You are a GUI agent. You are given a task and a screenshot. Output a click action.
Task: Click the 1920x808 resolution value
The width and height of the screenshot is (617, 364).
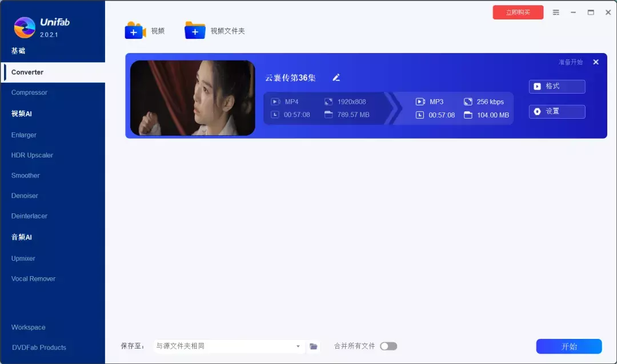[x=352, y=102]
